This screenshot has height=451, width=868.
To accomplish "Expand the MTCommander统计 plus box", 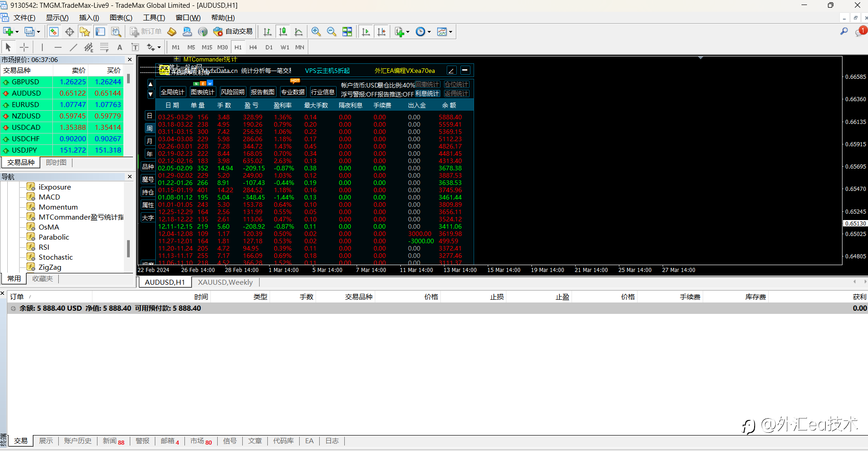I will [177, 59].
